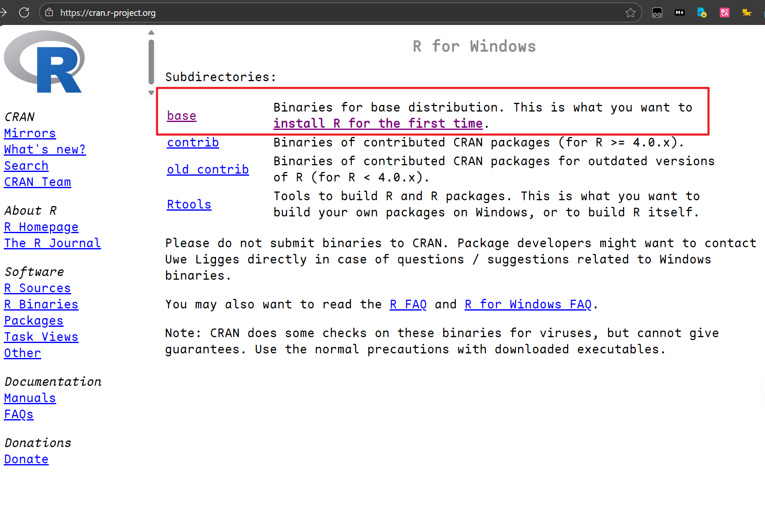Open the R Binaries link
This screenshot has height=532, width=765.
pos(41,304)
